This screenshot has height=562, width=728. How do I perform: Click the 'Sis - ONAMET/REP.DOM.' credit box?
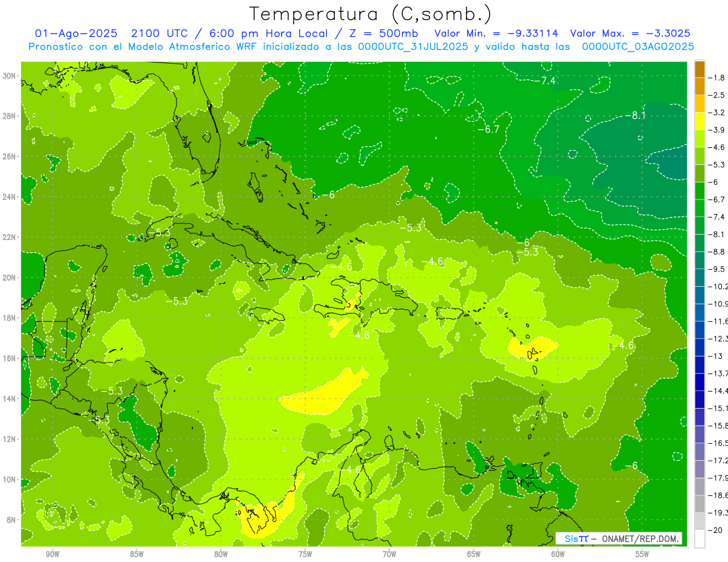point(618,538)
